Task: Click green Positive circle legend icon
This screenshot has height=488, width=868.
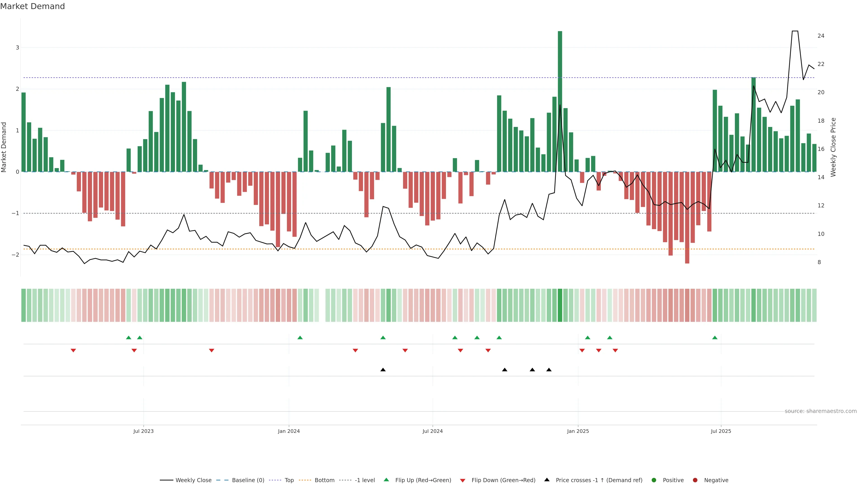Action: pyautogui.click(x=654, y=480)
